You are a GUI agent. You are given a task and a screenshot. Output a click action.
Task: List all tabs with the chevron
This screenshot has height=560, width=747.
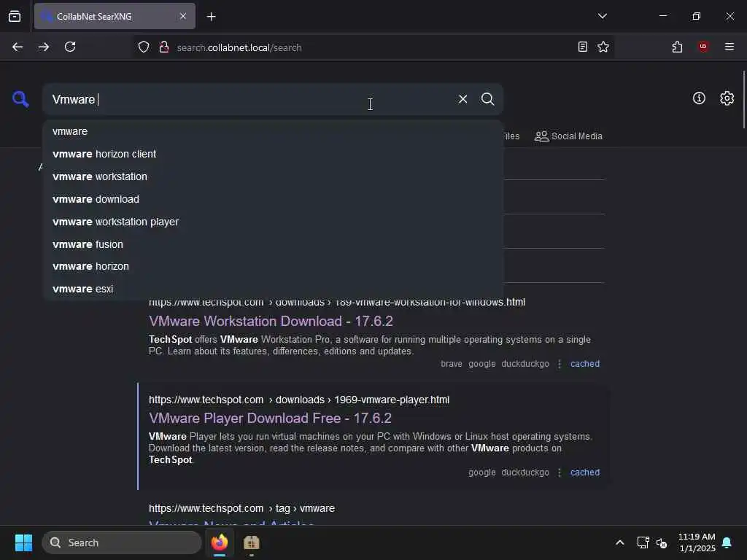602,16
